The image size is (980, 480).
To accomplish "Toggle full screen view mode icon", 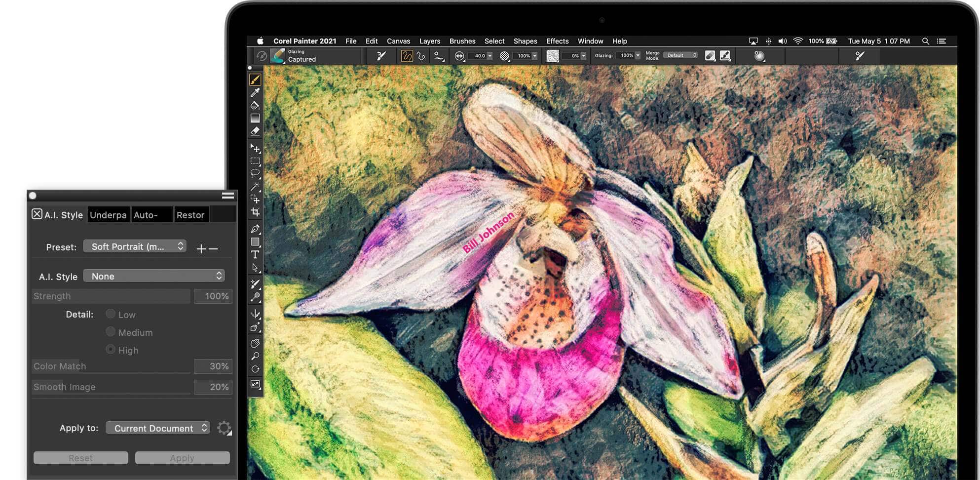I will pos(255,384).
